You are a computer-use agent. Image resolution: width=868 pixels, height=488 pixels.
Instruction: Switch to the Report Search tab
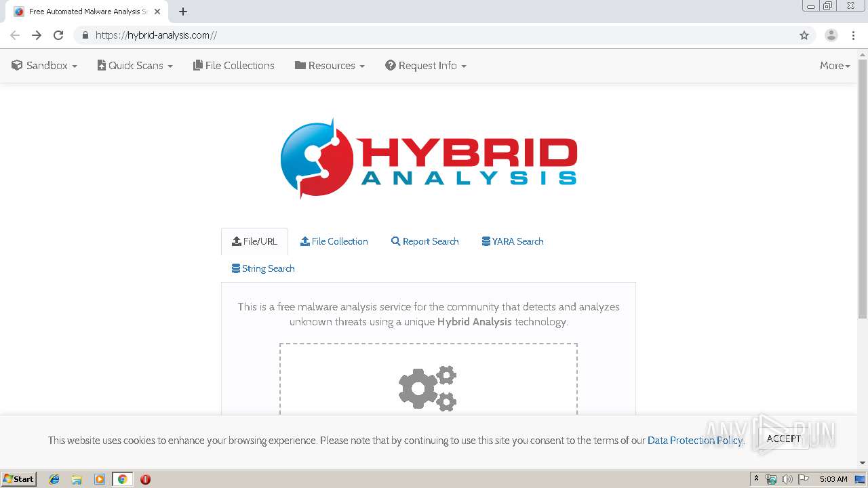[425, 241]
